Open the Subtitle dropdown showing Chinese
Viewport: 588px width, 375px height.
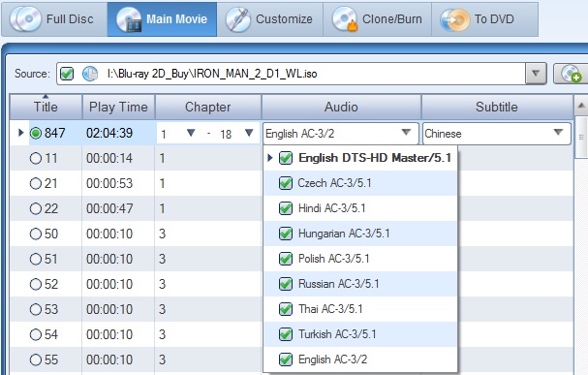point(497,133)
